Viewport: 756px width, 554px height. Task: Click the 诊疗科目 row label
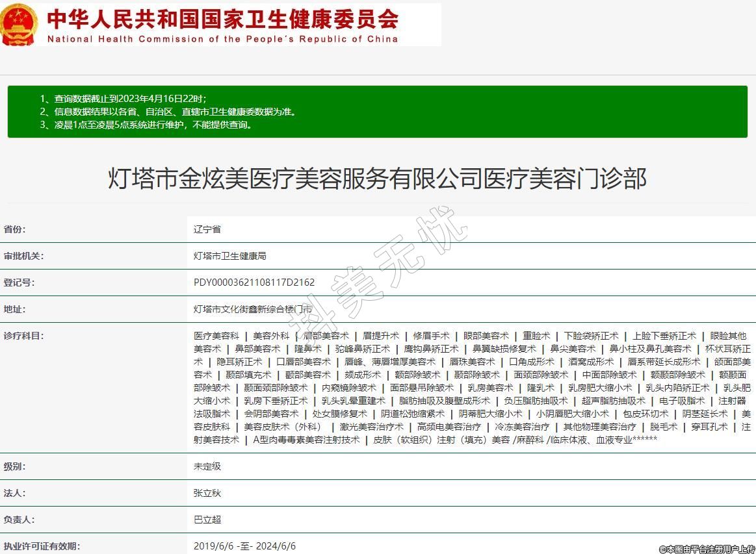tap(24, 336)
